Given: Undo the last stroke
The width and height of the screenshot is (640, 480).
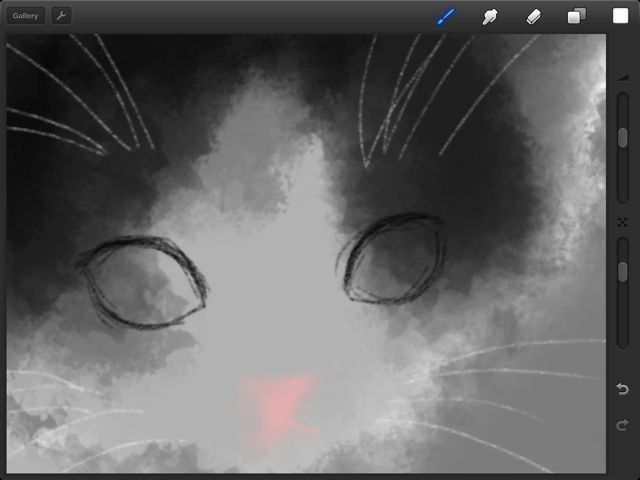Looking at the screenshot, I should (622, 389).
